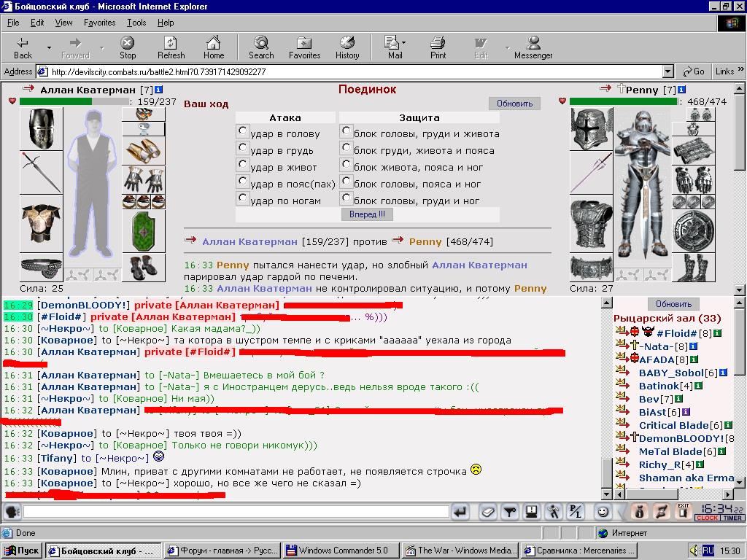Click the Back toolbar button

tap(23, 47)
